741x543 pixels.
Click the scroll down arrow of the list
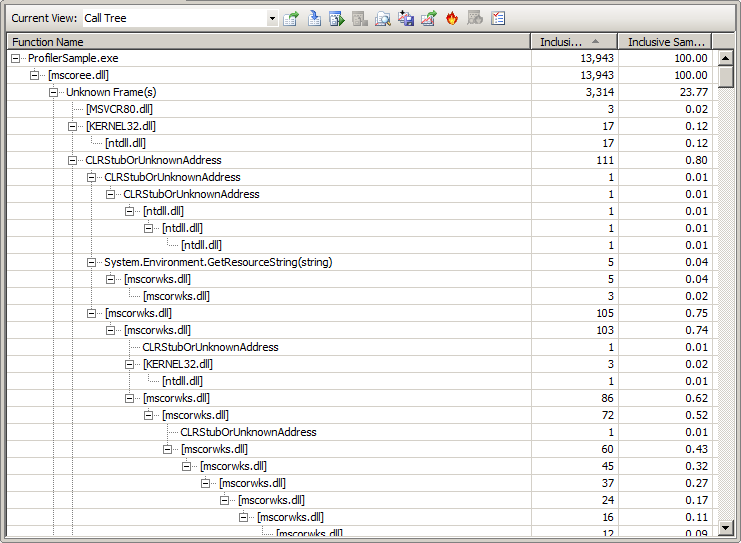point(725,527)
